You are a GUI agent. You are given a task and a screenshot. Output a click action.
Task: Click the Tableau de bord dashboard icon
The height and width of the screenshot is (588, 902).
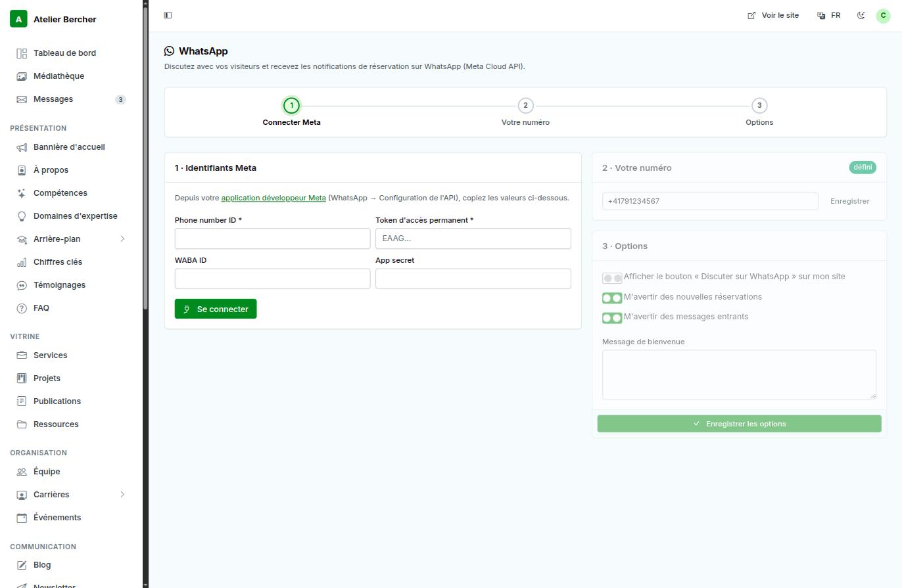pos(22,53)
